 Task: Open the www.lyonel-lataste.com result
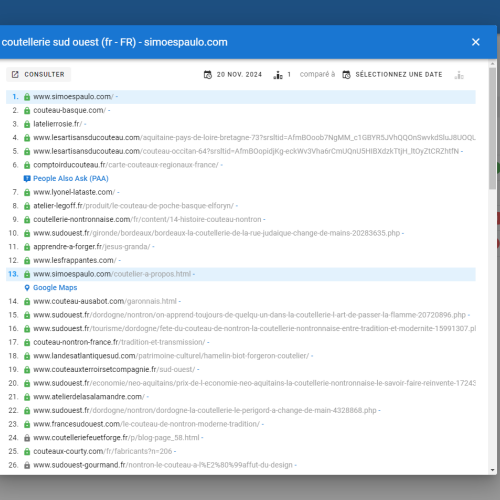click(74, 192)
